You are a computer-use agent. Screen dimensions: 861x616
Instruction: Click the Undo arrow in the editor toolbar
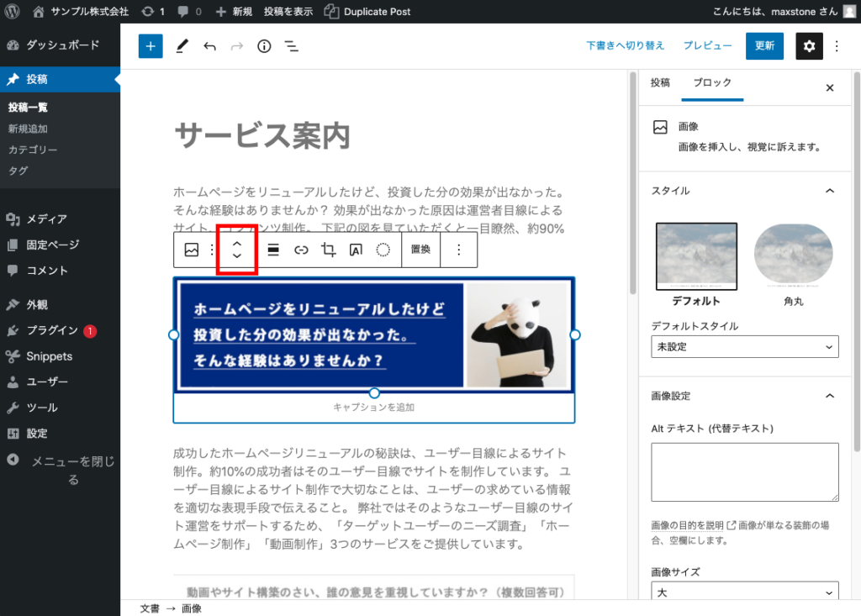point(209,46)
